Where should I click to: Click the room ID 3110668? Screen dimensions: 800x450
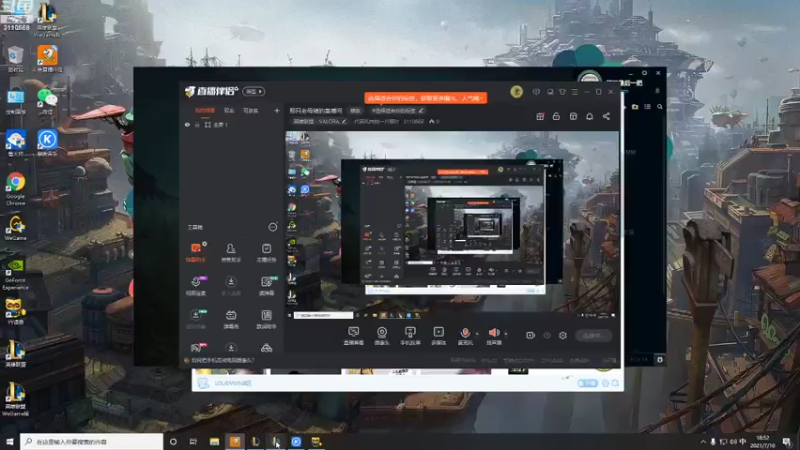(x=413, y=121)
